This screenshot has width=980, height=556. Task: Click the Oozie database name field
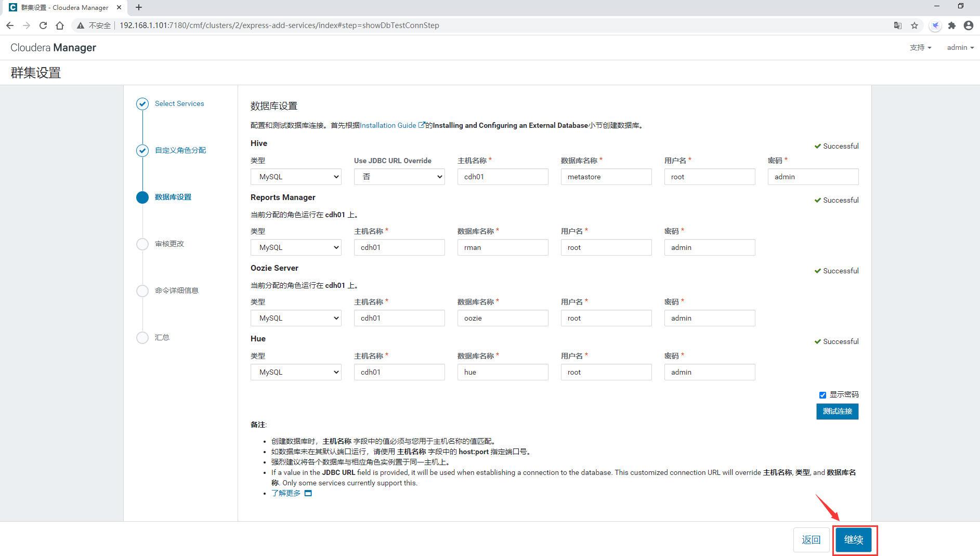coord(503,318)
